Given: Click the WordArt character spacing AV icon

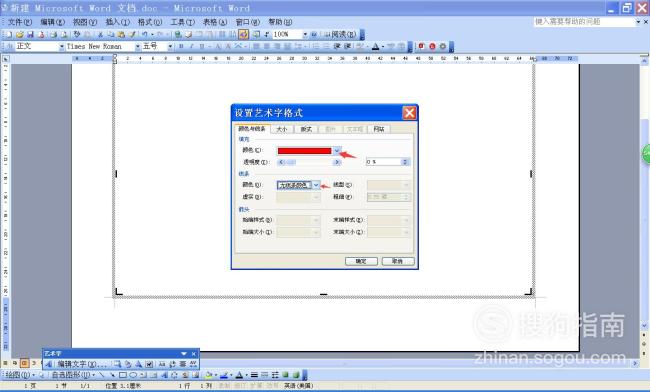Looking at the screenshot, I should pos(193,364).
